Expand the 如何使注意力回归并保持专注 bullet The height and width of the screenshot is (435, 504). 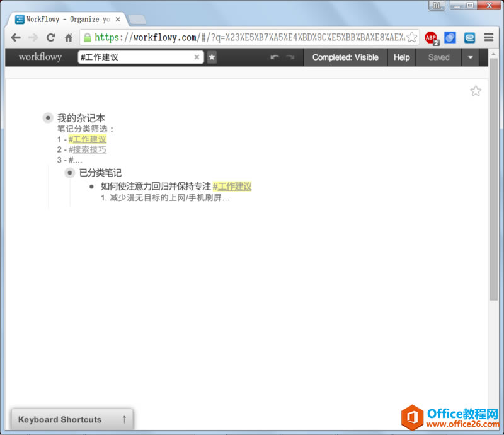[x=91, y=186]
